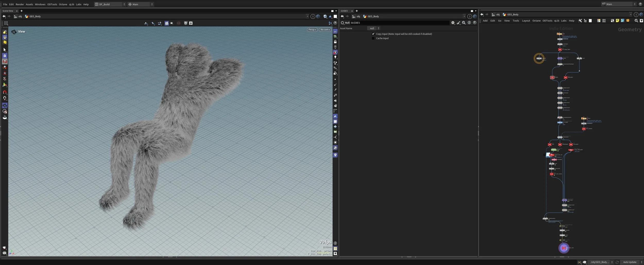Viewport: 644px width, 265px height.
Task: Toggle network editor display options eye icon
Action: click(641, 21)
